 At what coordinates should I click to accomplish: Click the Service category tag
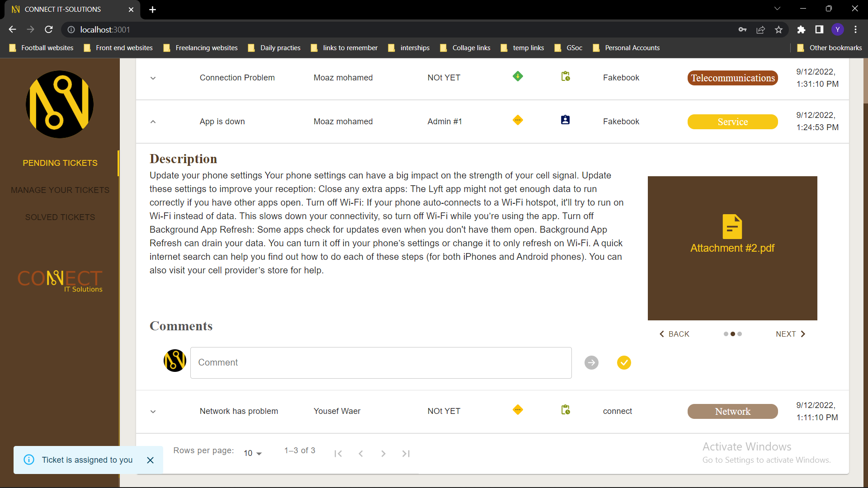click(732, 122)
